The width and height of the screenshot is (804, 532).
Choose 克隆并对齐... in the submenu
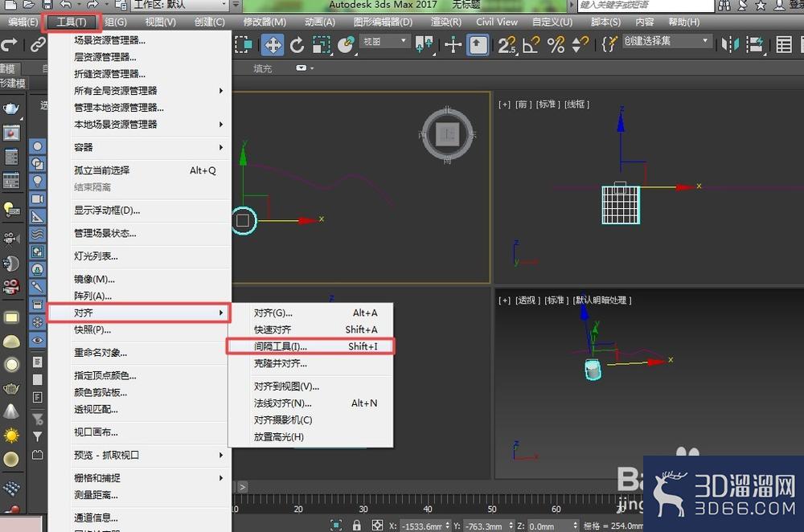click(x=310, y=363)
